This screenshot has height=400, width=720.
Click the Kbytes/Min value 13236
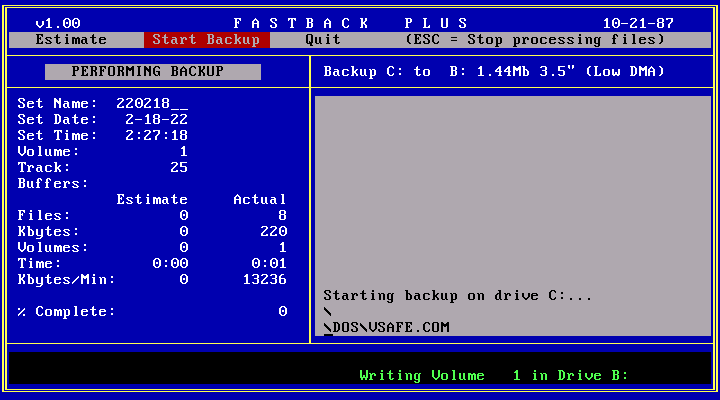[x=264, y=280]
